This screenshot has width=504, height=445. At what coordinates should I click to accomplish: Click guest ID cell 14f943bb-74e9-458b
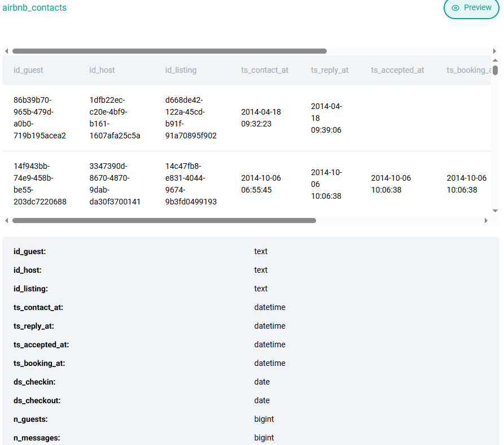coord(40,184)
